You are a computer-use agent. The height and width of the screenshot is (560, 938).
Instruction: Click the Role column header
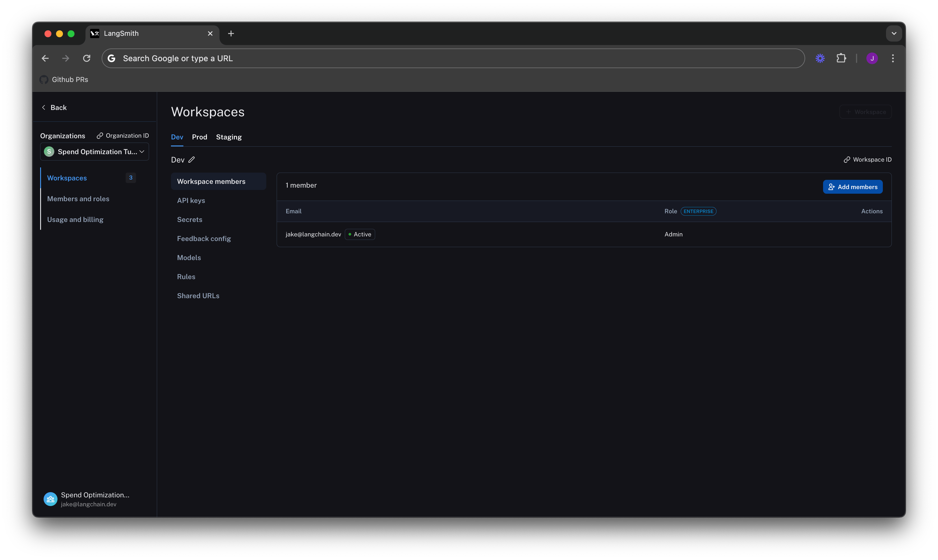coord(671,211)
